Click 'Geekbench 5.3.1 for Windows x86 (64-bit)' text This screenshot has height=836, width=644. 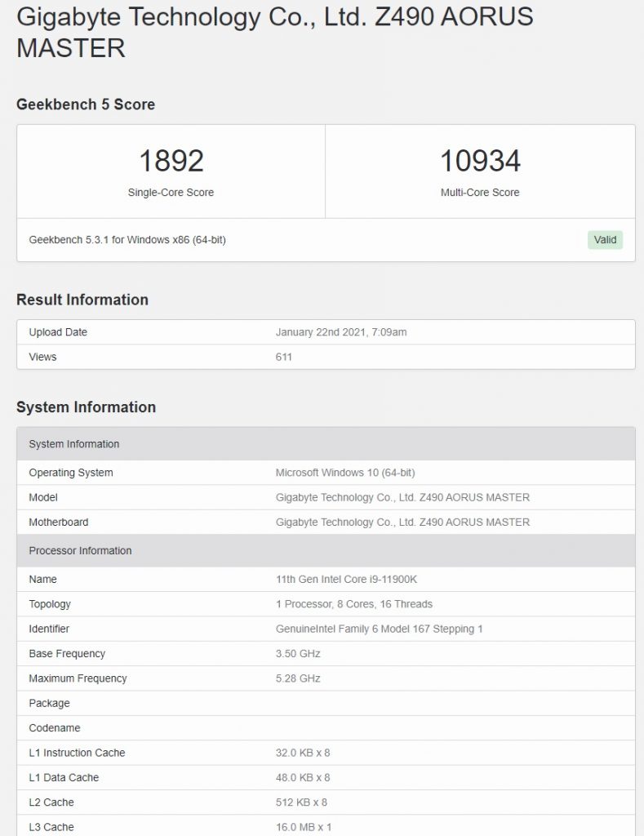[127, 240]
